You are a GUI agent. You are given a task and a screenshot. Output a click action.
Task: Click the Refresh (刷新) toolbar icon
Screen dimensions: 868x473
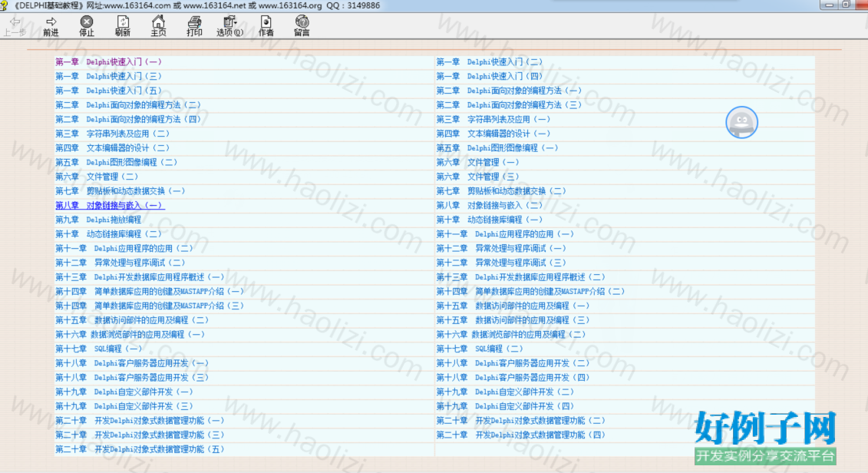[x=123, y=26]
